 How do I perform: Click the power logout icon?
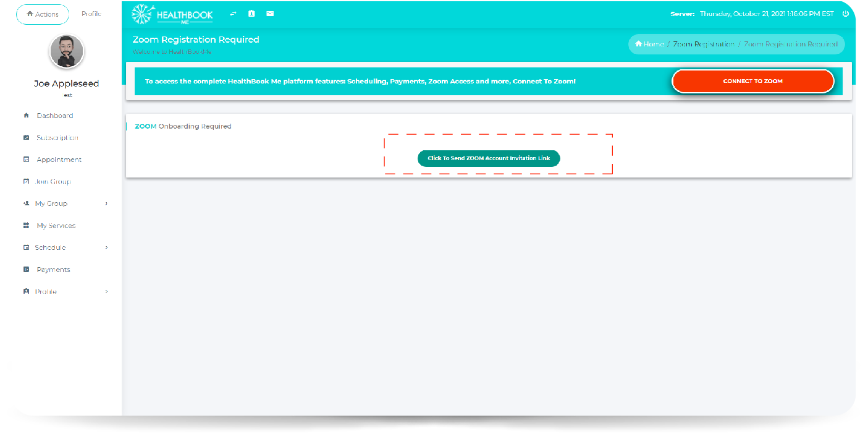coord(846,14)
